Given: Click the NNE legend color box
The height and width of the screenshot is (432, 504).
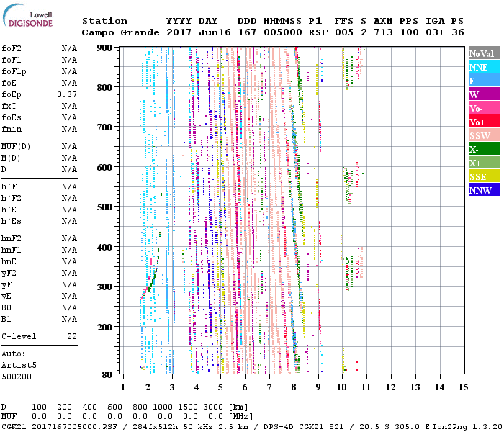Looking at the screenshot, I should pyautogui.click(x=483, y=67).
